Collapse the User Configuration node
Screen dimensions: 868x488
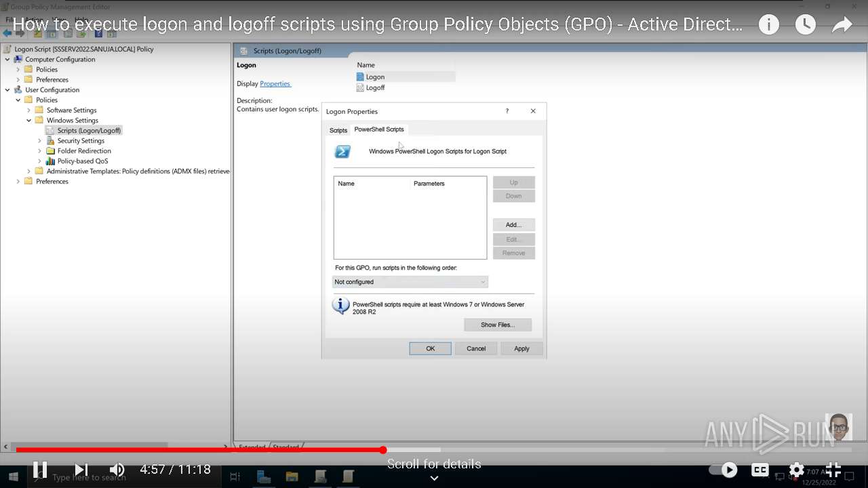coord(7,89)
